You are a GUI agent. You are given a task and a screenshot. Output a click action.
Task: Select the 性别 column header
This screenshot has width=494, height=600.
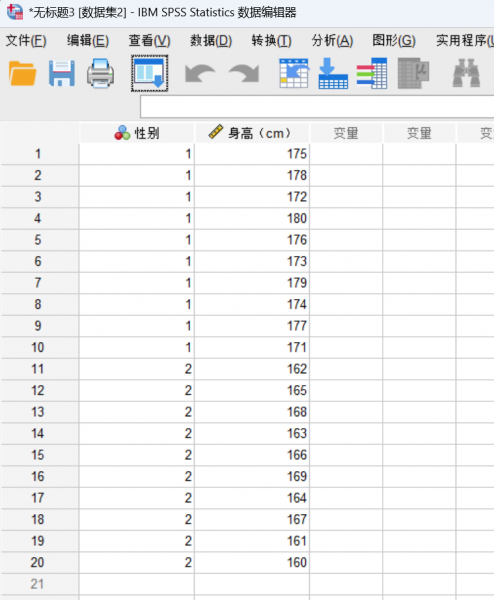click(x=137, y=133)
